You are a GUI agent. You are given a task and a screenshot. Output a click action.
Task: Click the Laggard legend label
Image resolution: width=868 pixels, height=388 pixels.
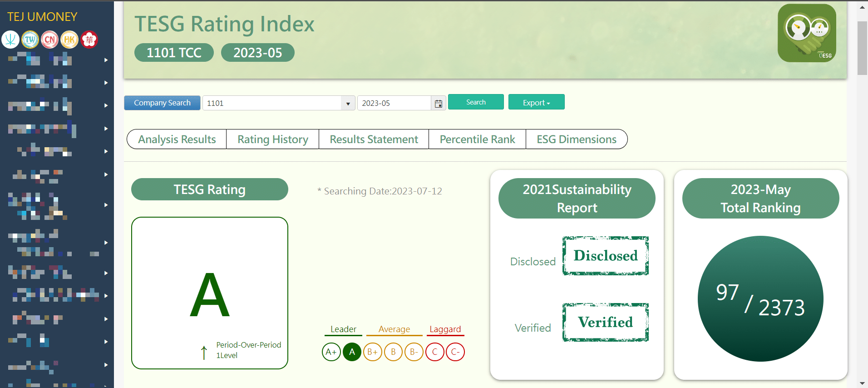point(445,329)
